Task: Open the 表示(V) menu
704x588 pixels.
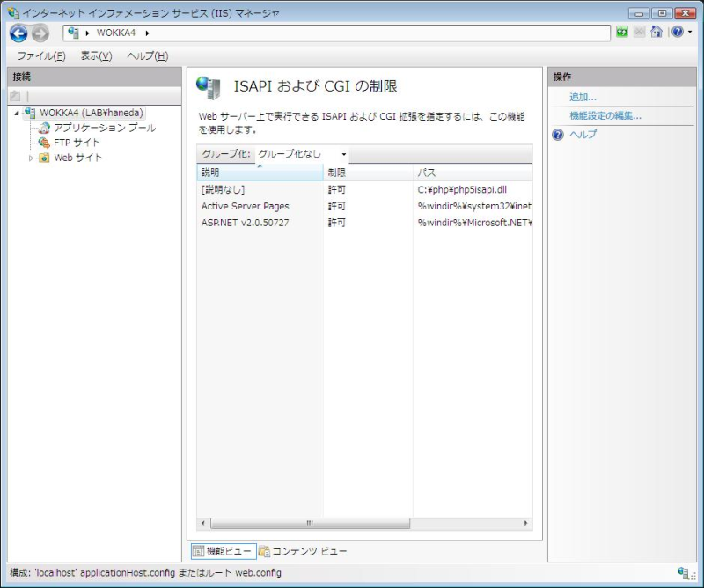Action: click(96, 56)
